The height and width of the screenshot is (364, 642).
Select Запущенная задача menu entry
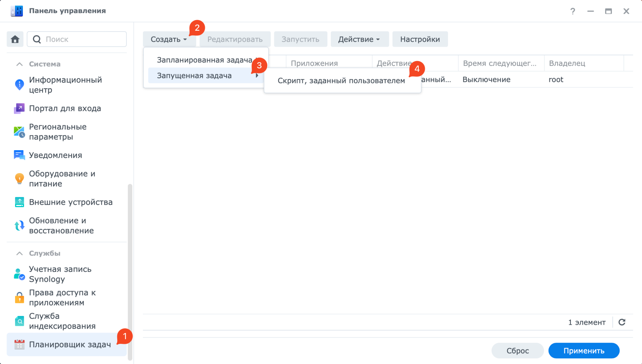(x=206, y=76)
